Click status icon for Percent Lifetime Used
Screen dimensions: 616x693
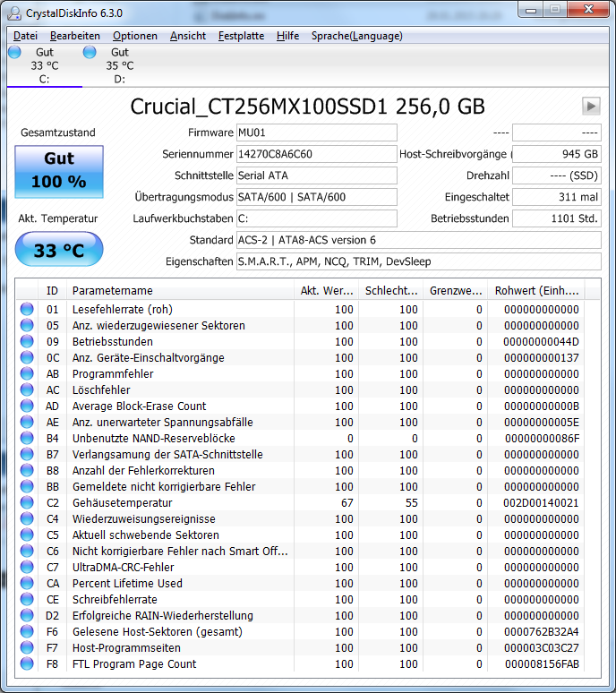pyautogui.click(x=27, y=584)
